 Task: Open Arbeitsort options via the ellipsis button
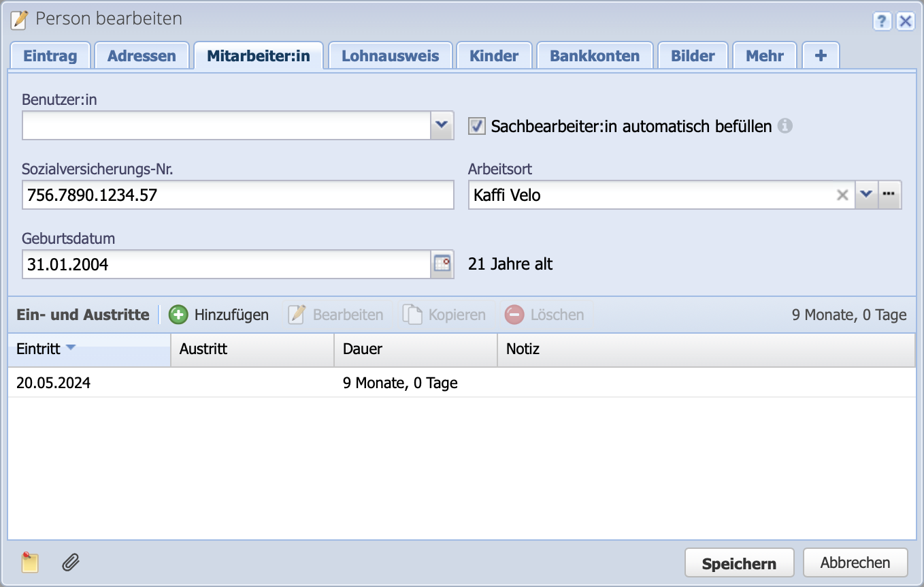click(890, 195)
